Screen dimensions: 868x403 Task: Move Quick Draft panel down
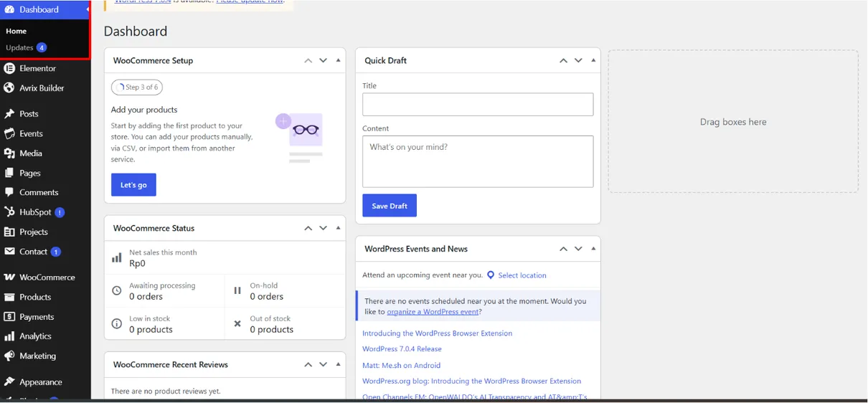[578, 60]
